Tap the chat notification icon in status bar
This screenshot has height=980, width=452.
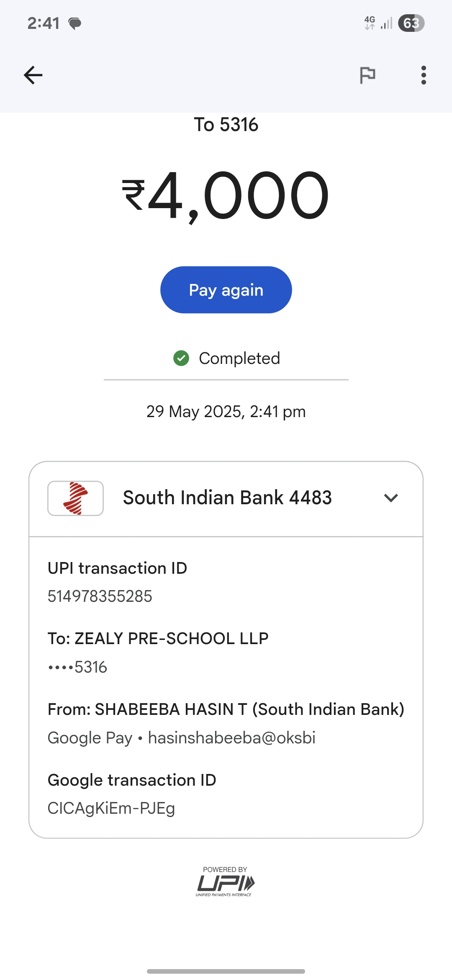pyautogui.click(x=75, y=23)
